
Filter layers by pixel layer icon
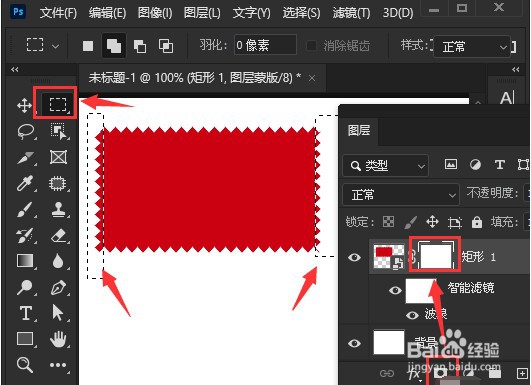[x=450, y=165]
